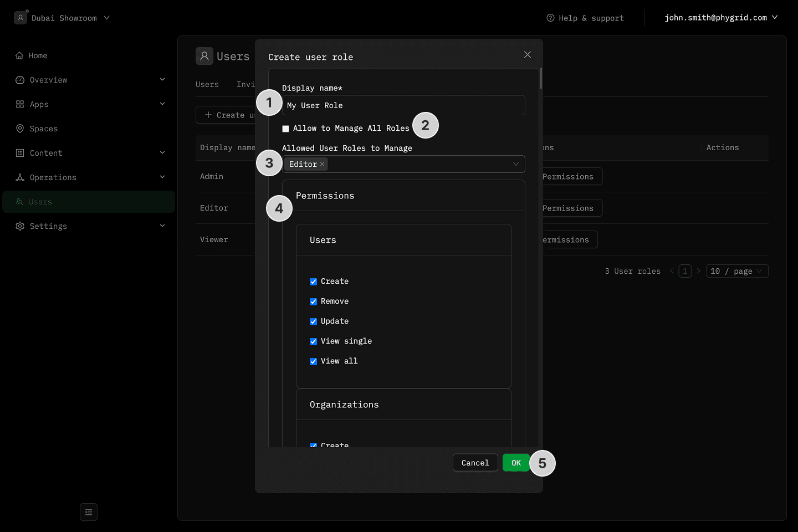Click the Help & support icon

click(x=550, y=18)
